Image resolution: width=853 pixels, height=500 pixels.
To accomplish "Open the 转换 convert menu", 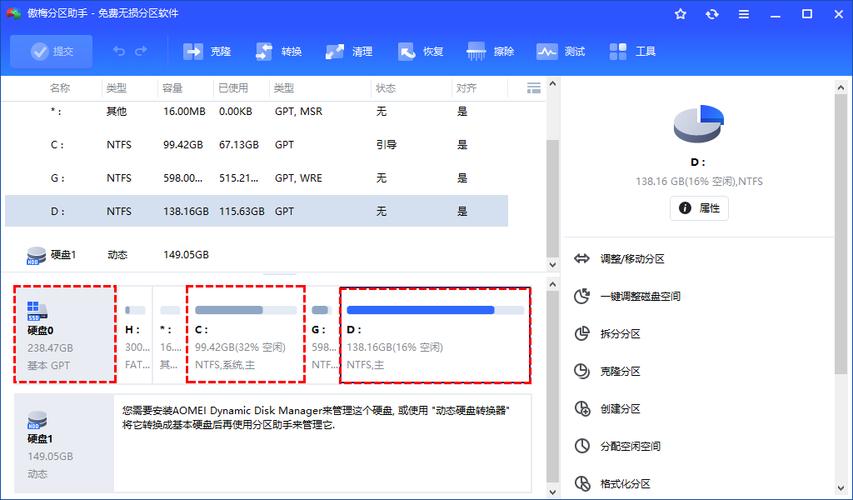I will click(x=278, y=52).
